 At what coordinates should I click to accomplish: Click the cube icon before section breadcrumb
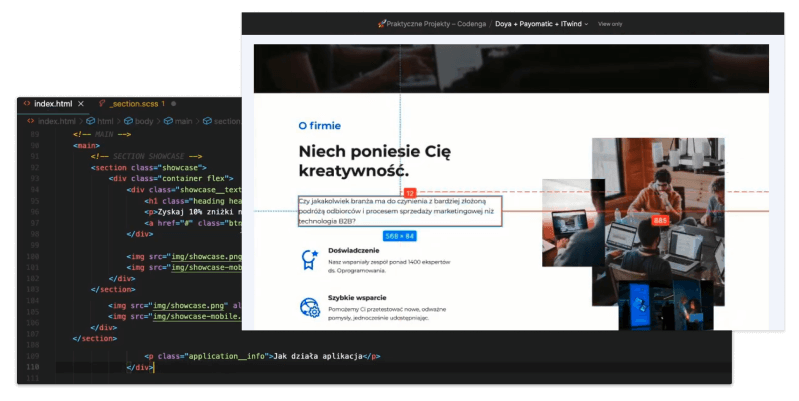207,121
